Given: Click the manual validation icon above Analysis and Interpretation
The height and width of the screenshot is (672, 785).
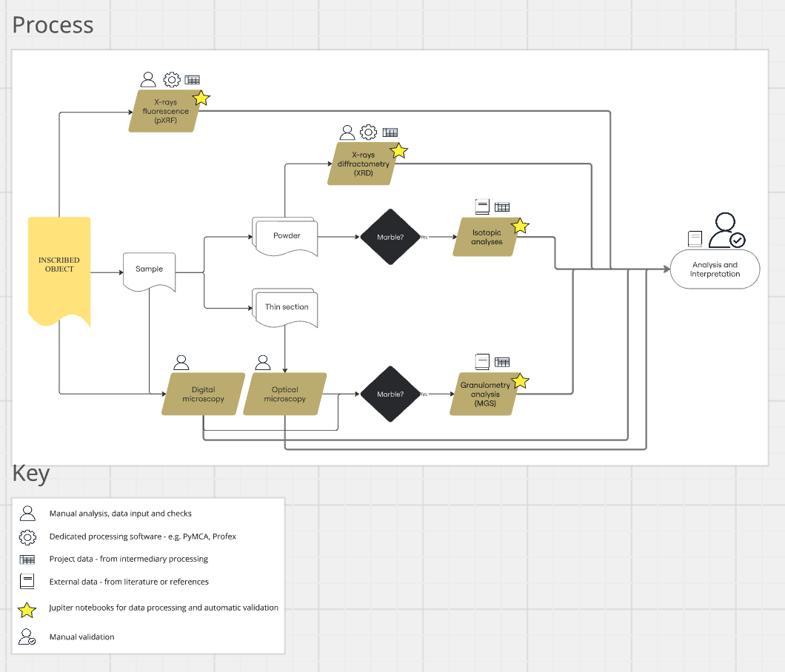Looking at the screenshot, I should (x=726, y=230).
